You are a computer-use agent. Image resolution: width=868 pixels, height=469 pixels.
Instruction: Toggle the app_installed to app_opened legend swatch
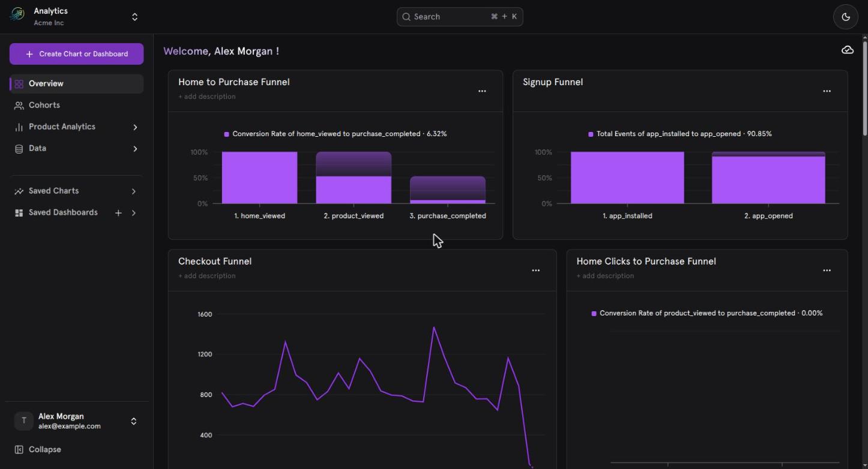(591, 134)
